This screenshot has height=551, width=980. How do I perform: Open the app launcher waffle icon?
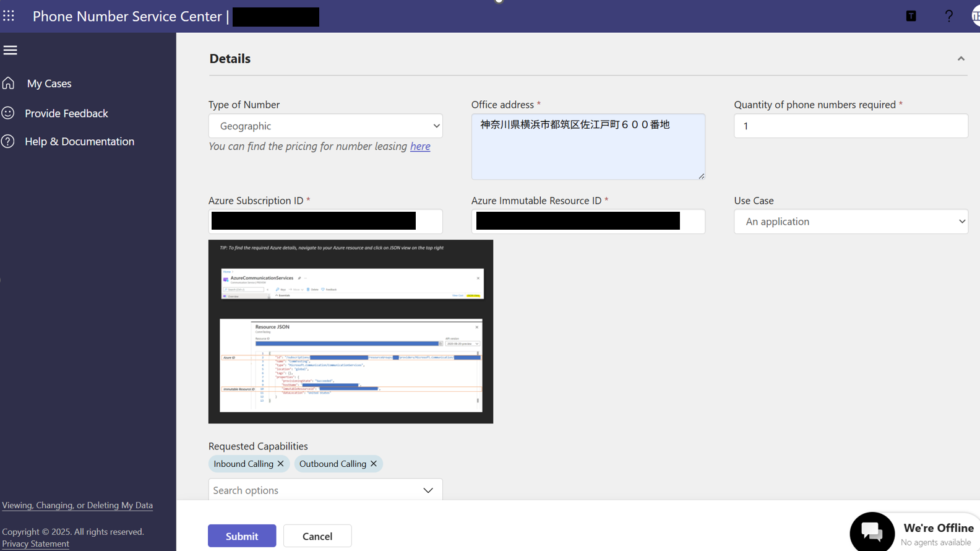pos(9,16)
